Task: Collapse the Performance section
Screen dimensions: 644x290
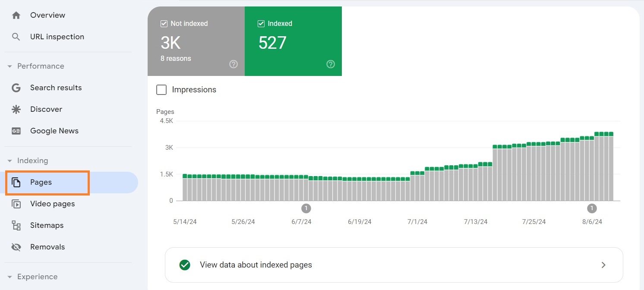Action: click(9, 66)
